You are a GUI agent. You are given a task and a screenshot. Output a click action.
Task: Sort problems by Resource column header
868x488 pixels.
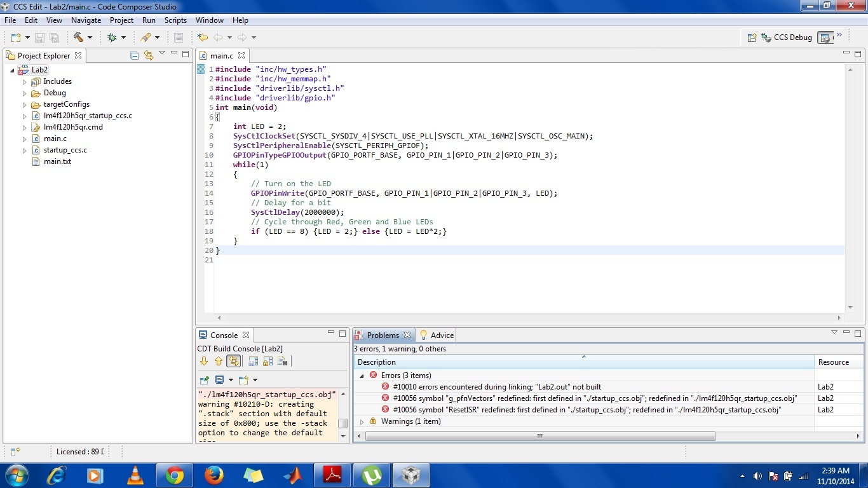839,362
